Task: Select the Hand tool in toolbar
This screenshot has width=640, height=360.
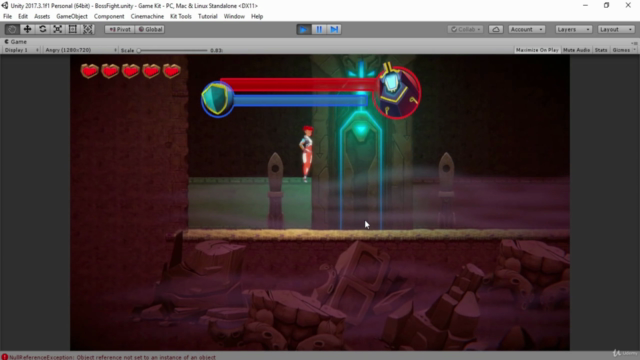Action: 12,29
